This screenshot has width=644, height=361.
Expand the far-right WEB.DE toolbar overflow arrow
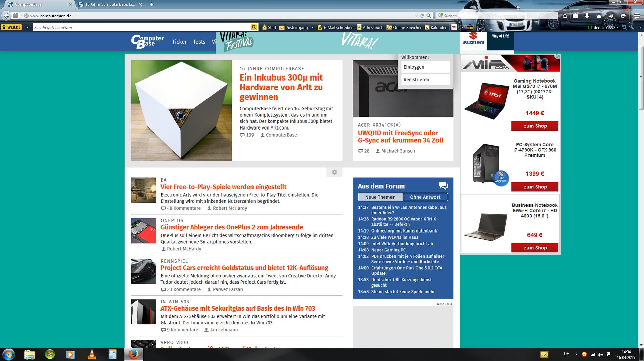640,27
